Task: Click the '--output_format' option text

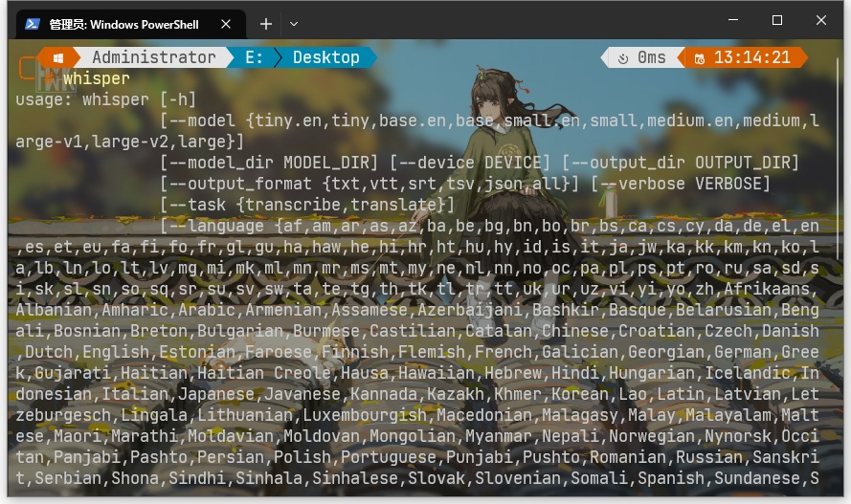Action: coord(241,184)
